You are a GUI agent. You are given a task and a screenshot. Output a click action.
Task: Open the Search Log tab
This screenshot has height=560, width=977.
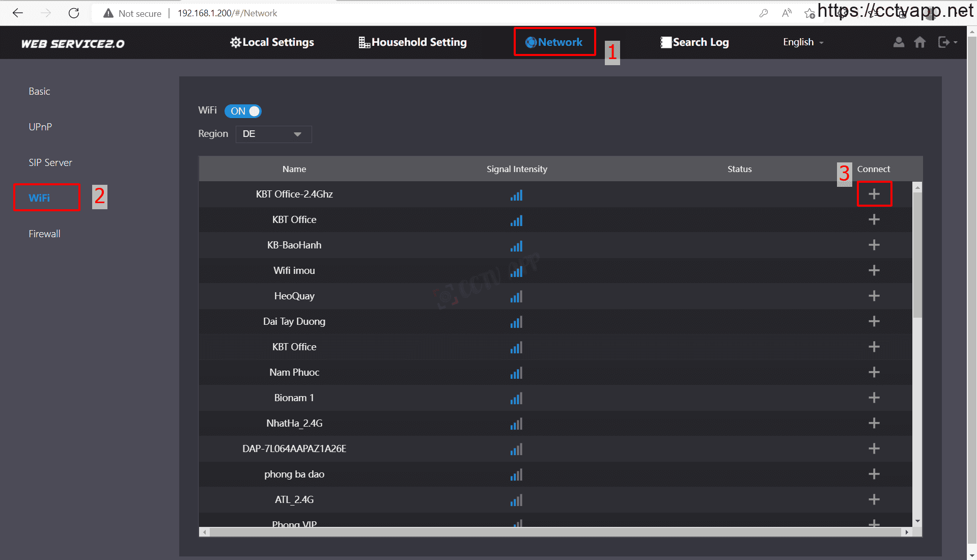point(694,42)
